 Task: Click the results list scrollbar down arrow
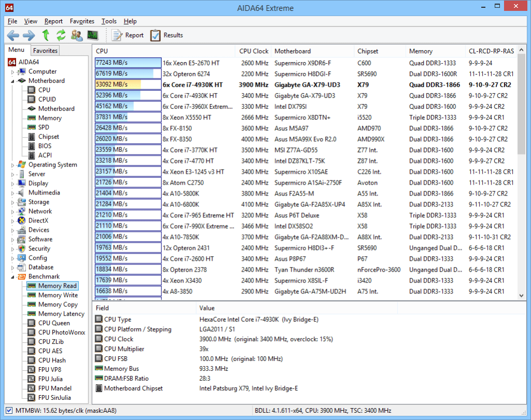pos(522,296)
